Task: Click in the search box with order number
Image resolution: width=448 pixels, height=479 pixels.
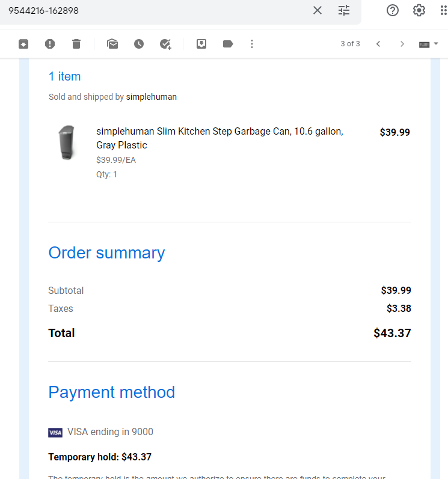Action: pyautogui.click(x=153, y=11)
